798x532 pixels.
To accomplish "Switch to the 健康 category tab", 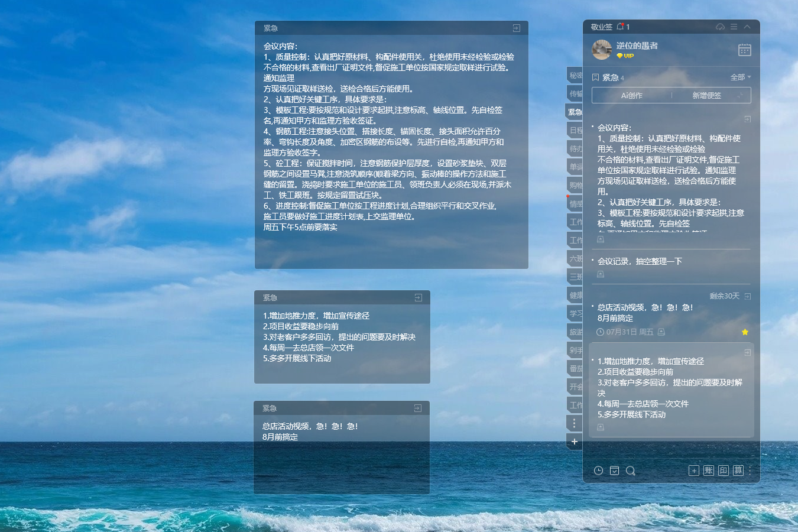I will click(575, 296).
